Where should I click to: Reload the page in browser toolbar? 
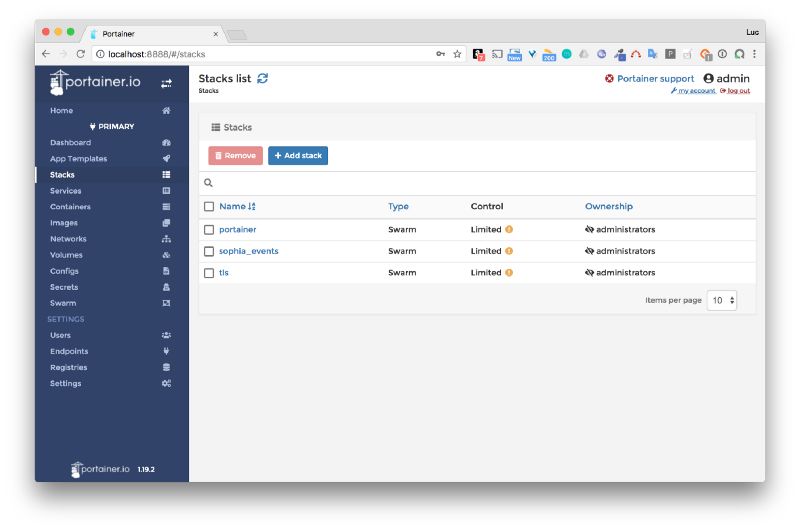81,54
